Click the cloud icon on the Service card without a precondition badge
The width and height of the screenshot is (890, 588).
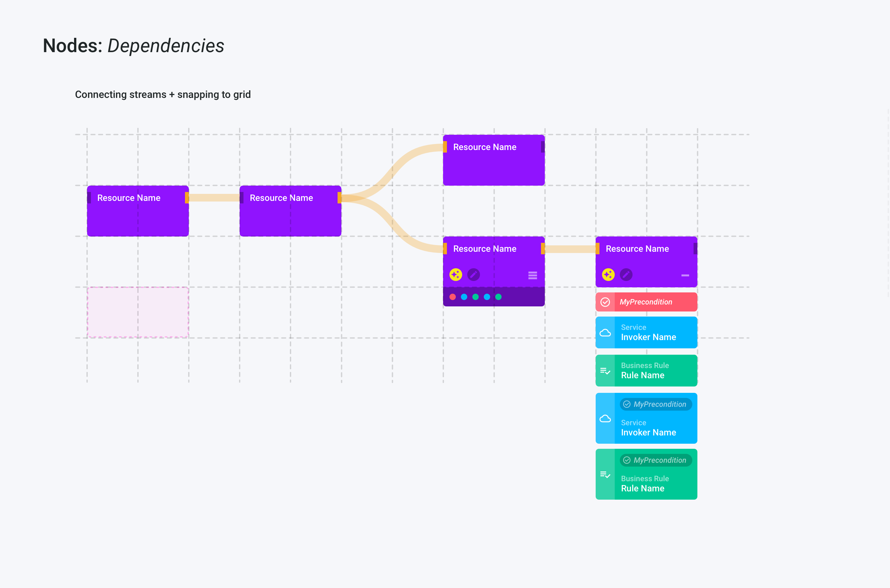click(605, 333)
